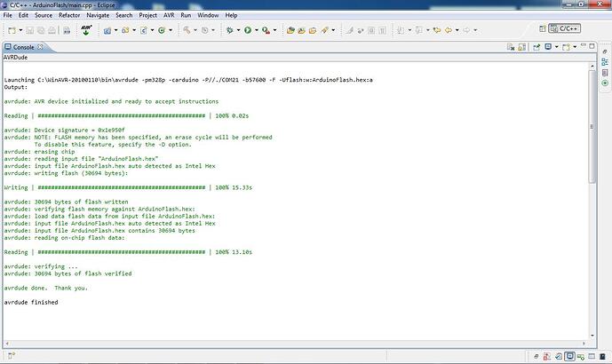Image resolution: width=612 pixels, height=364 pixels.
Task: Open the External Tools dropdown arrow
Action: coord(274,30)
